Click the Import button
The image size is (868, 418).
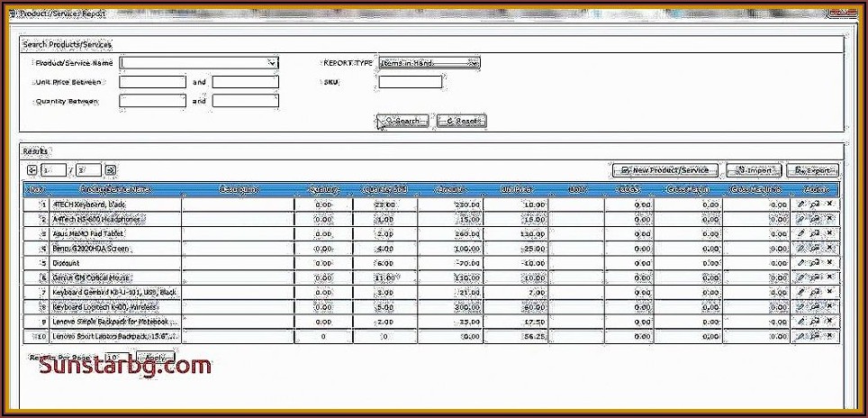coord(753,170)
